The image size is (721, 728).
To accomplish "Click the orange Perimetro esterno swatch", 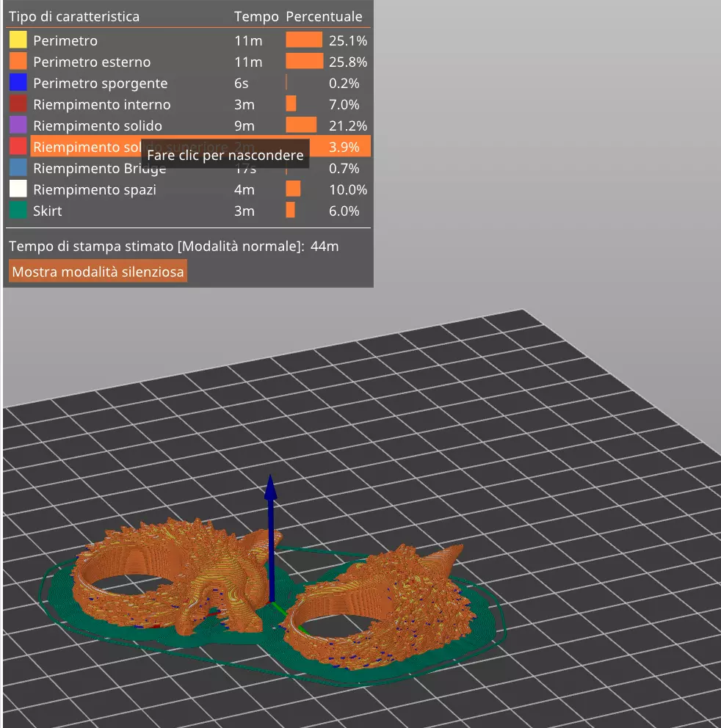I will pos(18,62).
